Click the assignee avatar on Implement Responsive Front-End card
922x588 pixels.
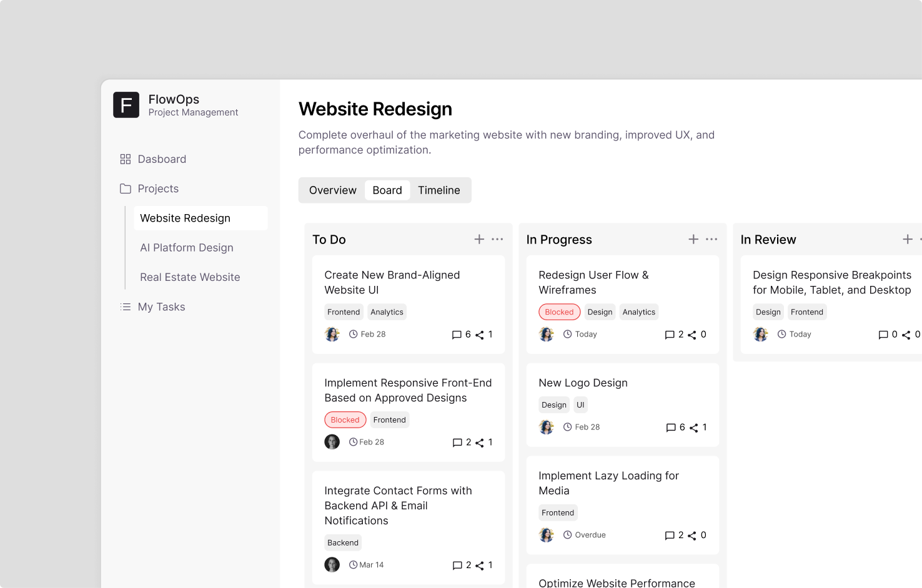(332, 442)
